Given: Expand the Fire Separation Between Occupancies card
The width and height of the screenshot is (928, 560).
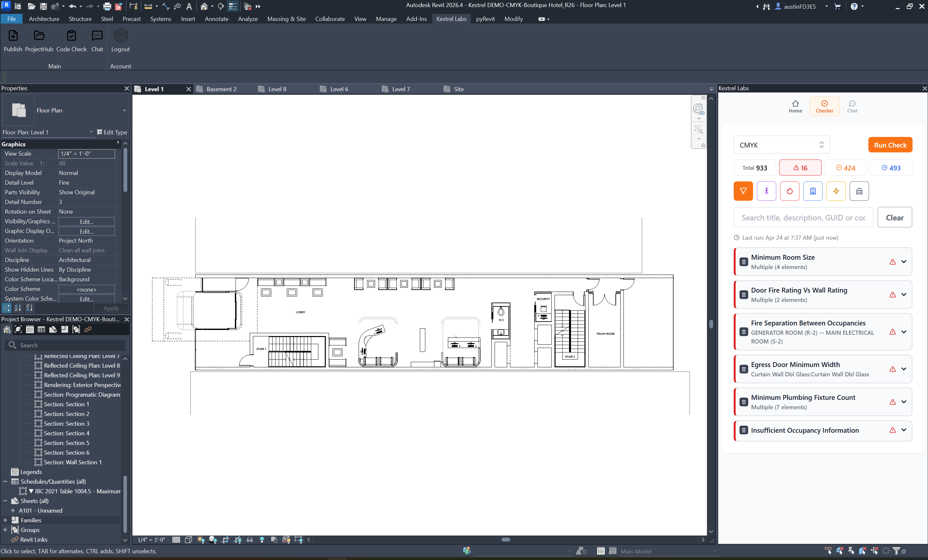Looking at the screenshot, I should pyautogui.click(x=904, y=332).
